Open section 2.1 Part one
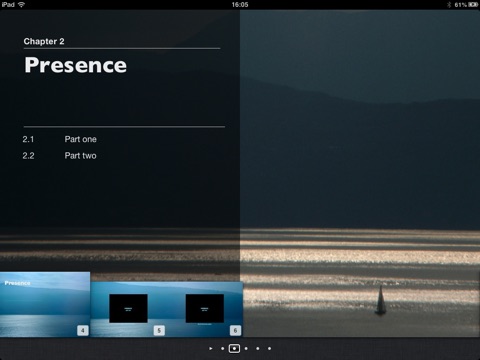Screen dimensions: 480x360 click(60, 139)
